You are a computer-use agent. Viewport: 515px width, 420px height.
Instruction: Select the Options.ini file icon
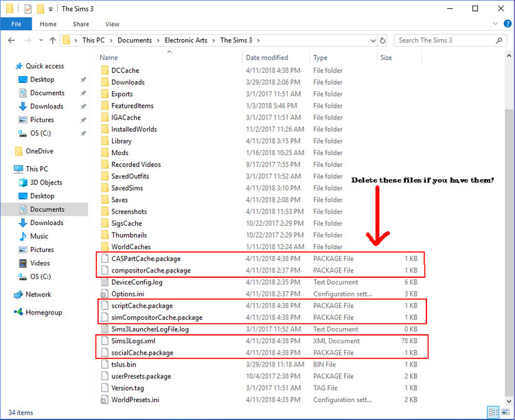pyautogui.click(x=104, y=294)
